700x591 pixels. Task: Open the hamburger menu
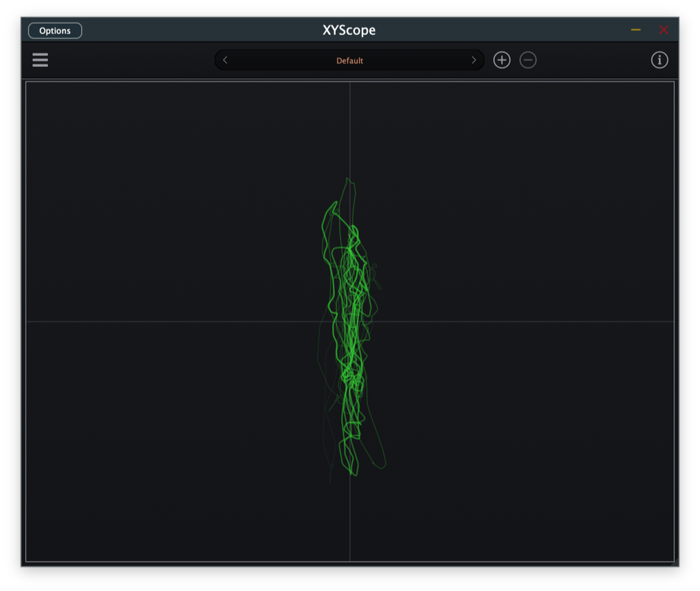pos(40,60)
